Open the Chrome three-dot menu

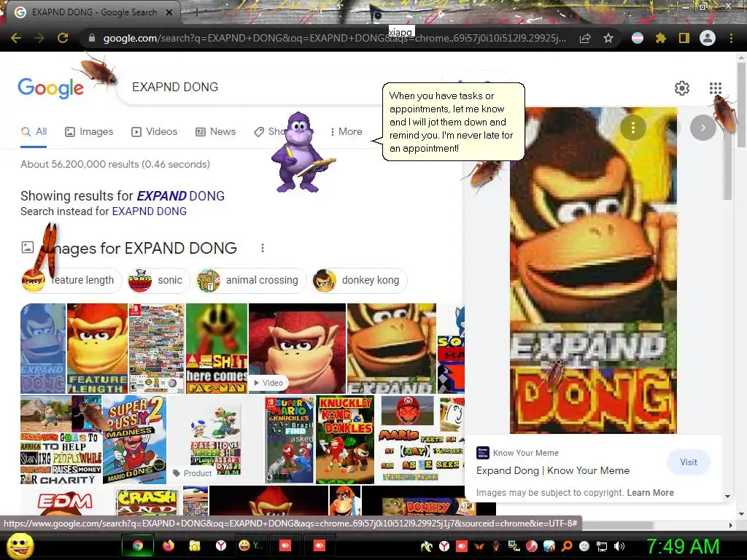731,38
